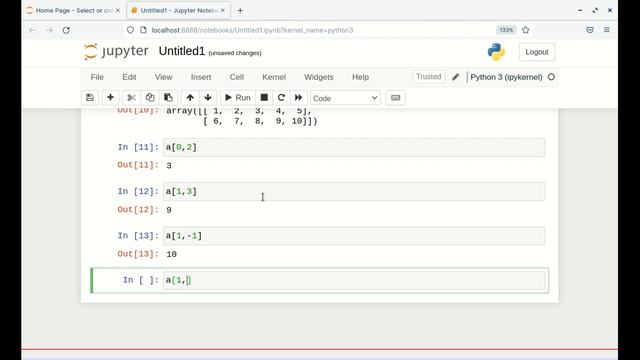Click the active a[1, input cell
Viewport: 640px width, 360px height.
tap(353, 280)
